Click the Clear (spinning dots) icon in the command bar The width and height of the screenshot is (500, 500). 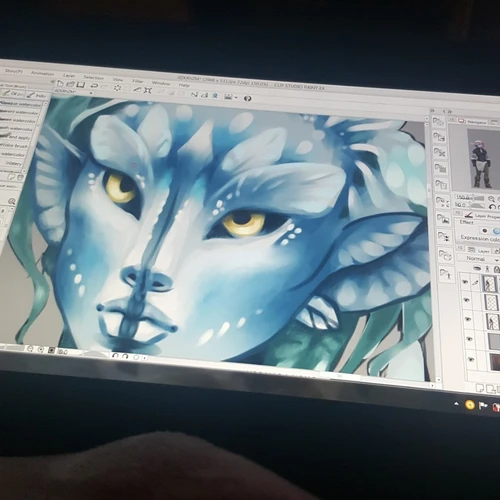(117, 87)
